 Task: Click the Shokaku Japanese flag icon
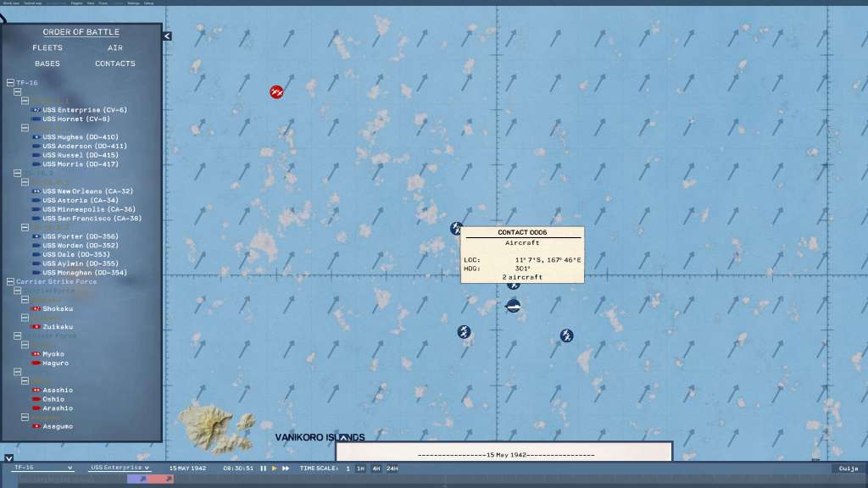36,308
